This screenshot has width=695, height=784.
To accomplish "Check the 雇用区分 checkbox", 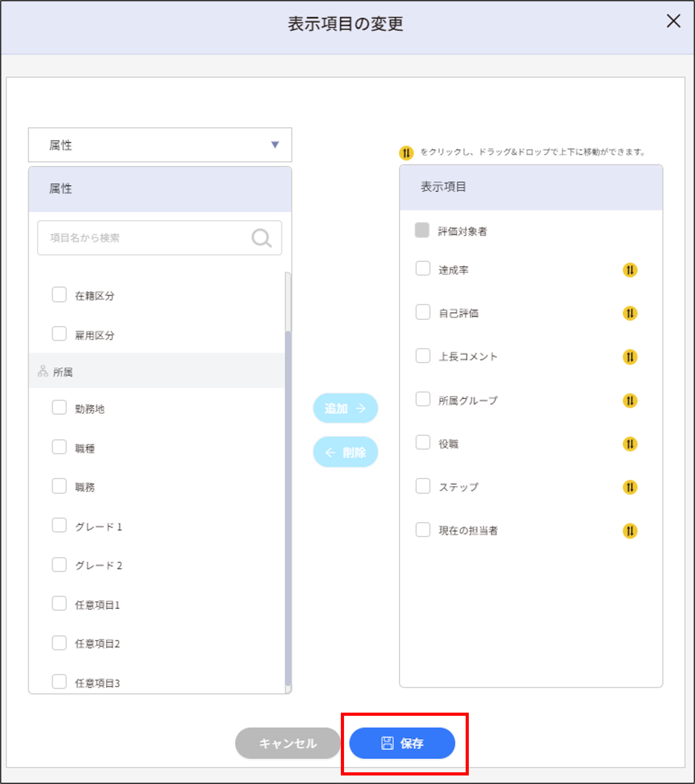I will coord(59,334).
